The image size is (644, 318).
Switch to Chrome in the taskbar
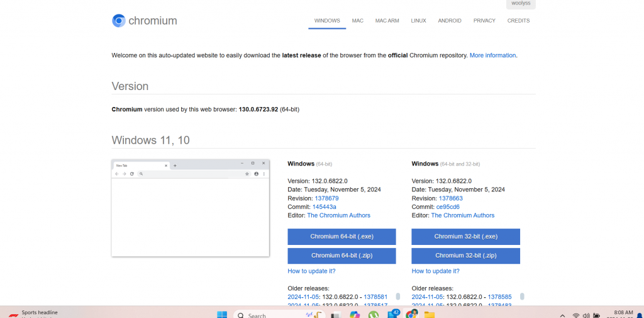click(x=411, y=314)
